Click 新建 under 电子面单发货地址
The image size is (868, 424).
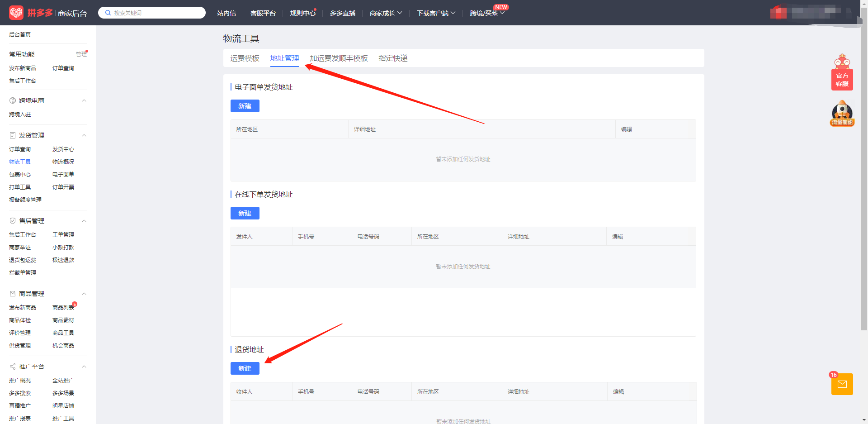[245, 106]
